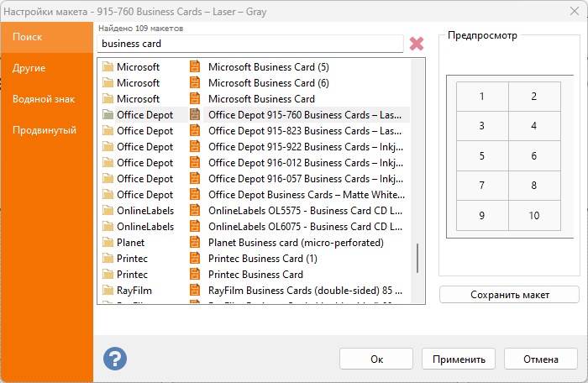Click template icon of OnlineLabels OL6075 row
This screenshot has width=588, height=383.
click(195, 226)
